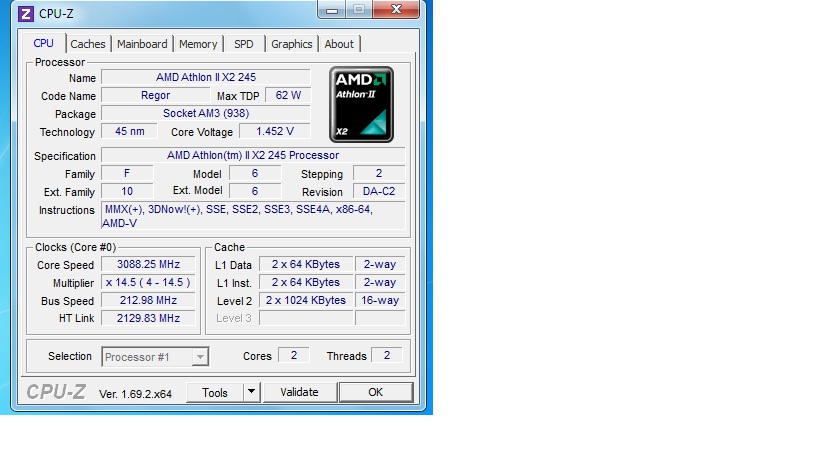Click the Validate button
This screenshot has height=460, width=816.
point(299,392)
